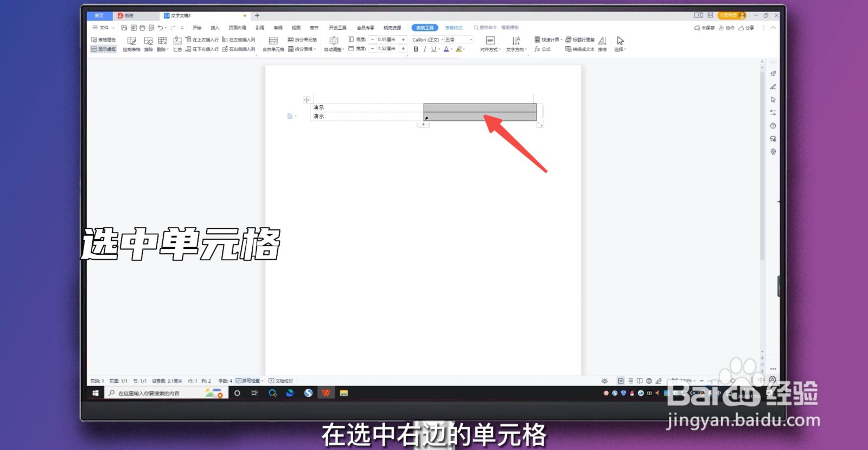Click the 表格工具 Table Tools tab
Viewport: 868px width, 450px height.
[x=425, y=28]
